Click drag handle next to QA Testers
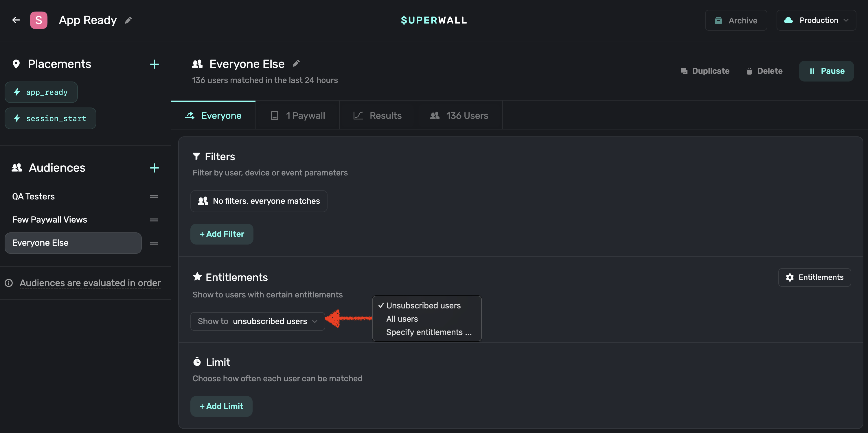Viewport: 868px width, 433px height. click(154, 197)
